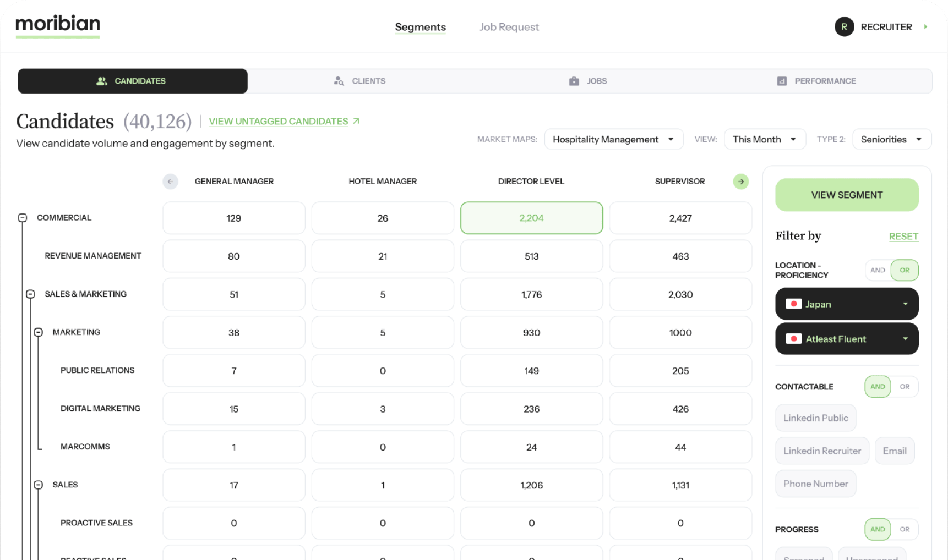The image size is (948, 560).
Task: Collapse the Commercial tree node
Action: point(23,218)
